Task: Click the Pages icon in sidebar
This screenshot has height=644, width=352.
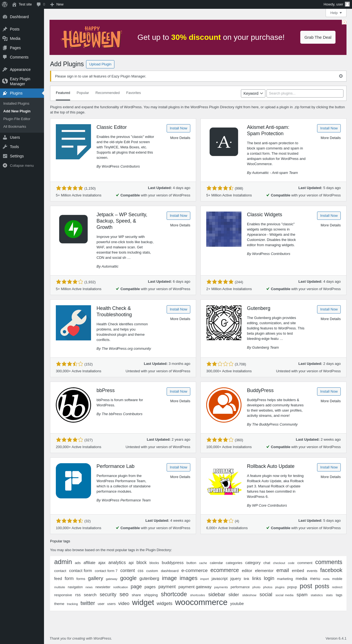Action: (x=5, y=48)
